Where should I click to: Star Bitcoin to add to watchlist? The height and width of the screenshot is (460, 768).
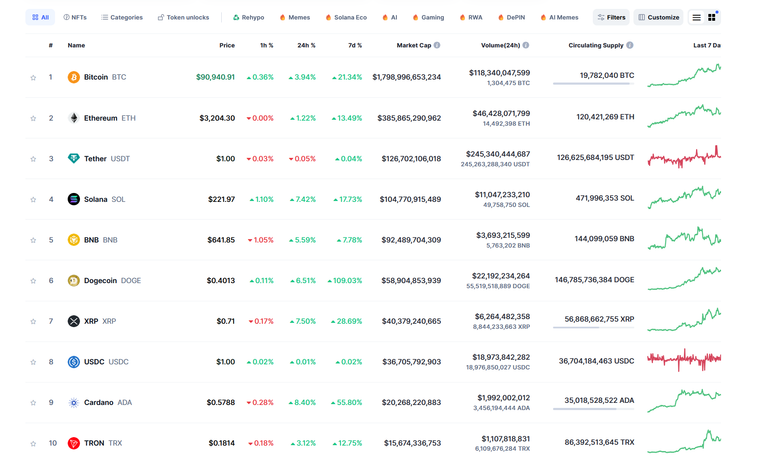pyautogui.click(x=33, y=77)
